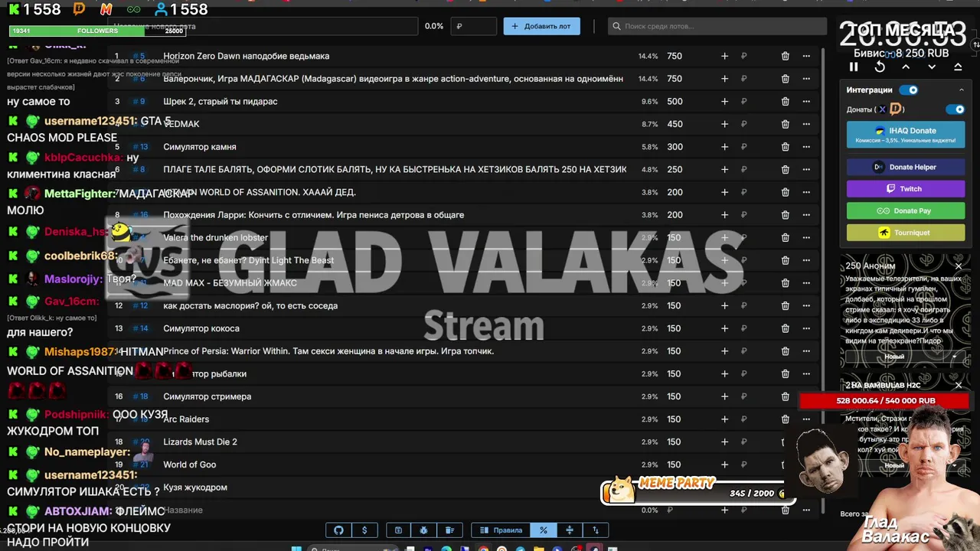Reset the auction timer
Viewport: 980px width, 551px height.
[x=880, y=67]
